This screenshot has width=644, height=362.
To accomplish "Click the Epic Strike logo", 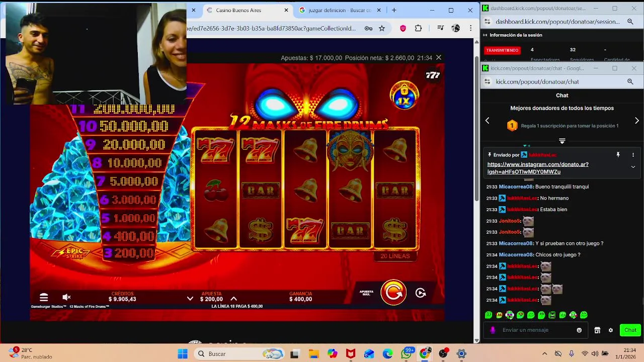I will point(71,252).
